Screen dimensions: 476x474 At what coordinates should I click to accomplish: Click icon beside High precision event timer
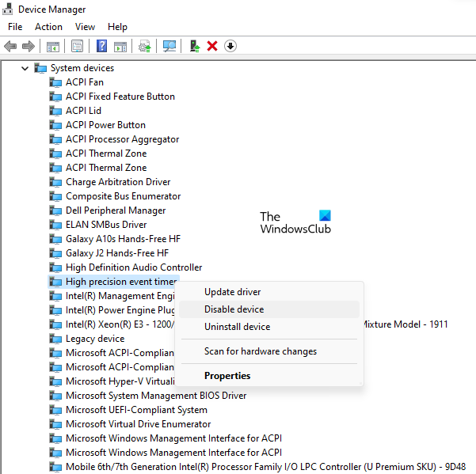[x=55, y=282]
